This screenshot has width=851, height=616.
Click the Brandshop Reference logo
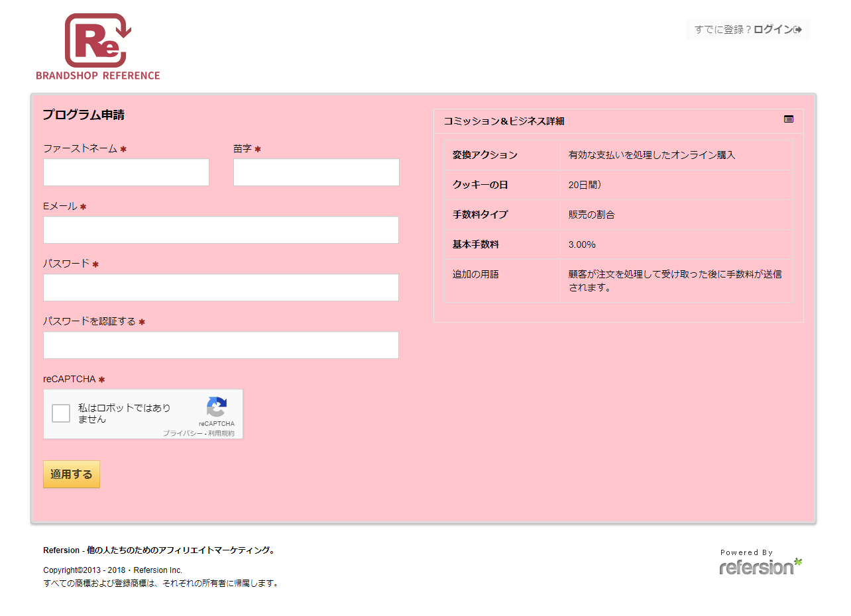(98, 46)
